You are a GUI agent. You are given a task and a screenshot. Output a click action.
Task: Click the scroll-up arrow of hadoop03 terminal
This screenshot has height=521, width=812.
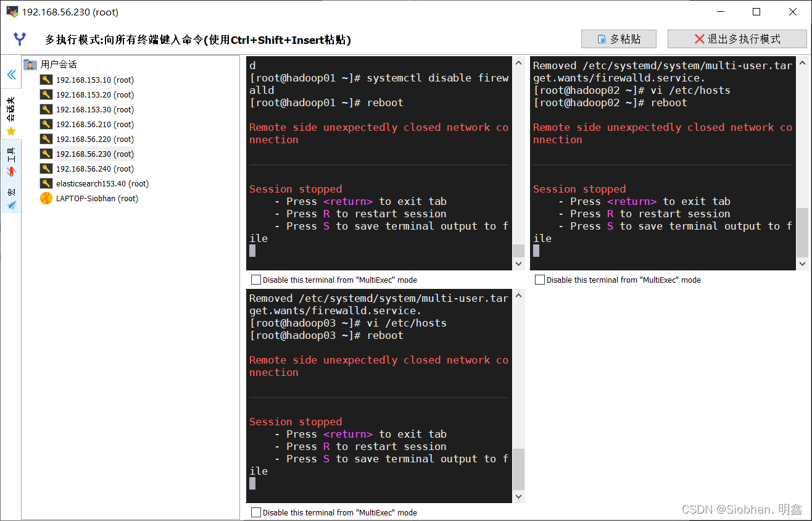(518, 296)
